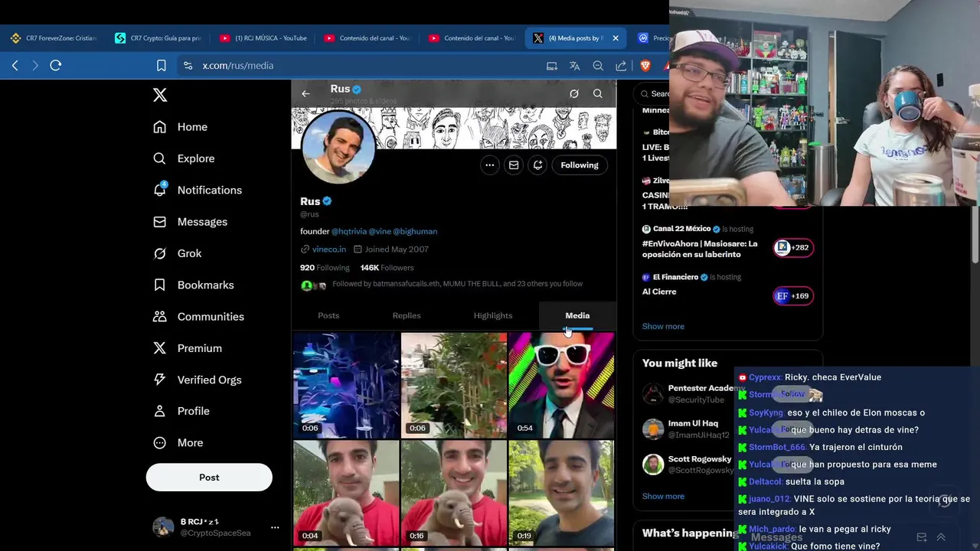Open the @bighuman mention link
Image resolution: width=980 pixels, height=551 pixels.
(415, 231)
